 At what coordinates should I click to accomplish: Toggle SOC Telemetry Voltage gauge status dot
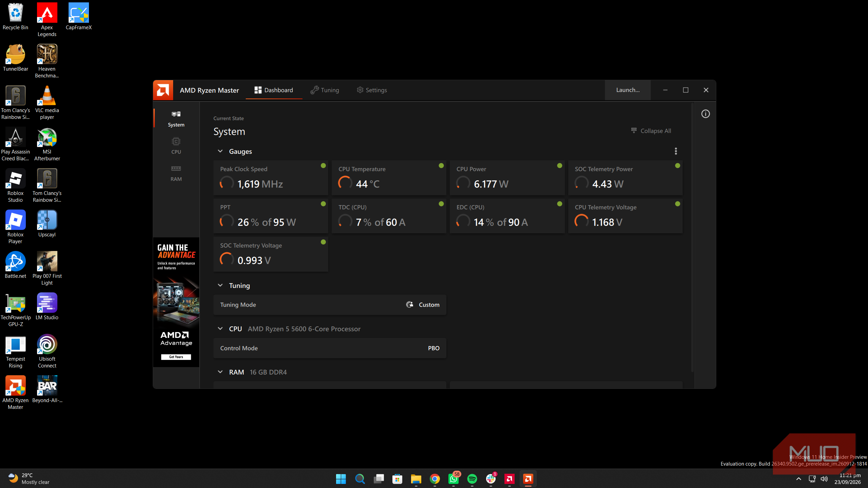[x=323, y=242]
